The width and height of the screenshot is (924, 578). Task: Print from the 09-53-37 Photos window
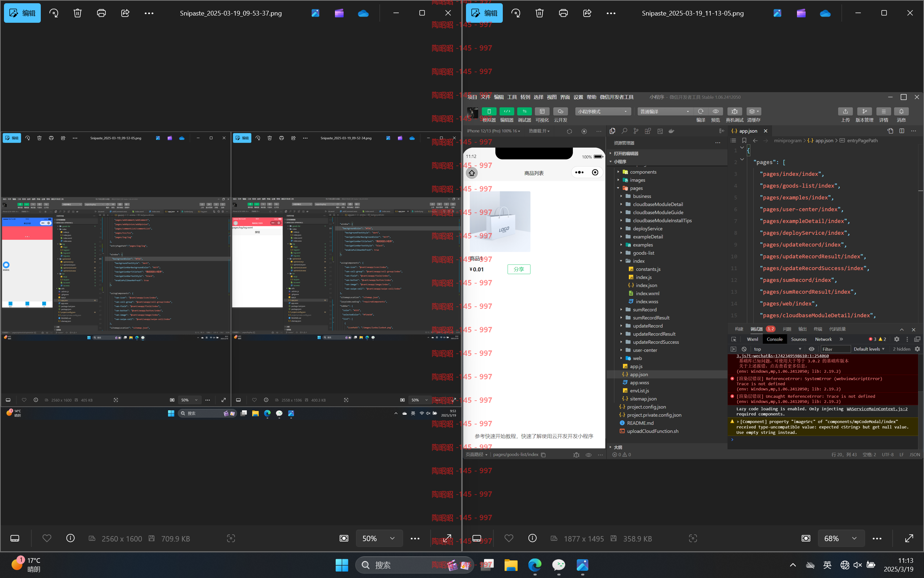[101, 13]
